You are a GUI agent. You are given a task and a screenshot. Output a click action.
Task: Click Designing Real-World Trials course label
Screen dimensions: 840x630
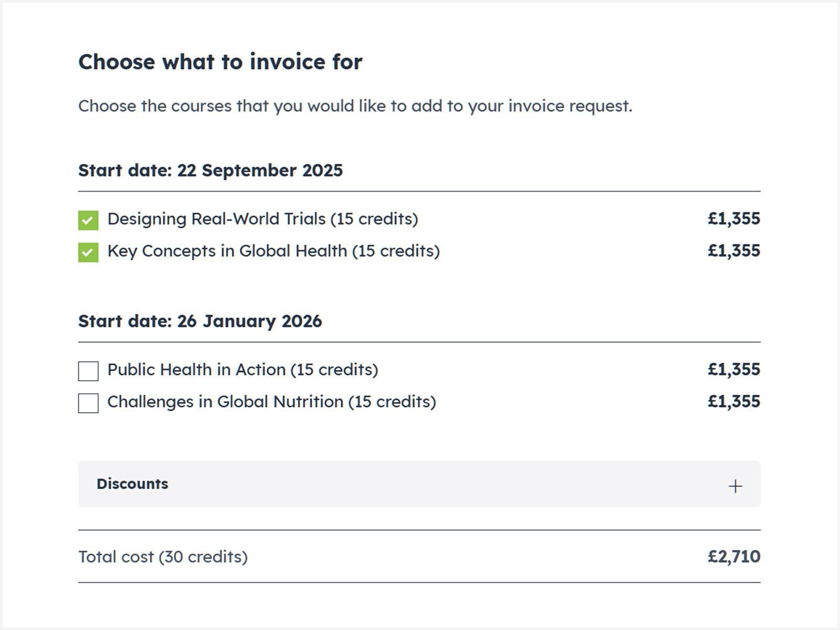point(262,219)
